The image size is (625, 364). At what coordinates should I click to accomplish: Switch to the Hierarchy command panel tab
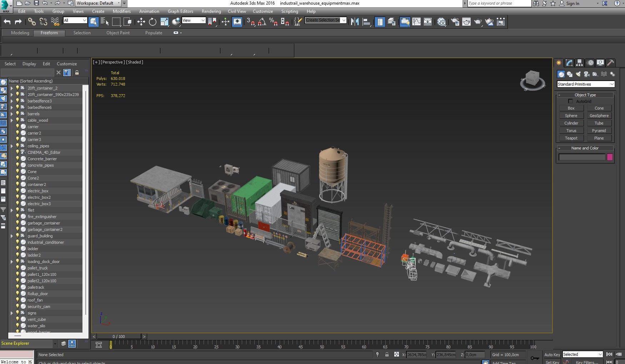(x=580, y=63)
